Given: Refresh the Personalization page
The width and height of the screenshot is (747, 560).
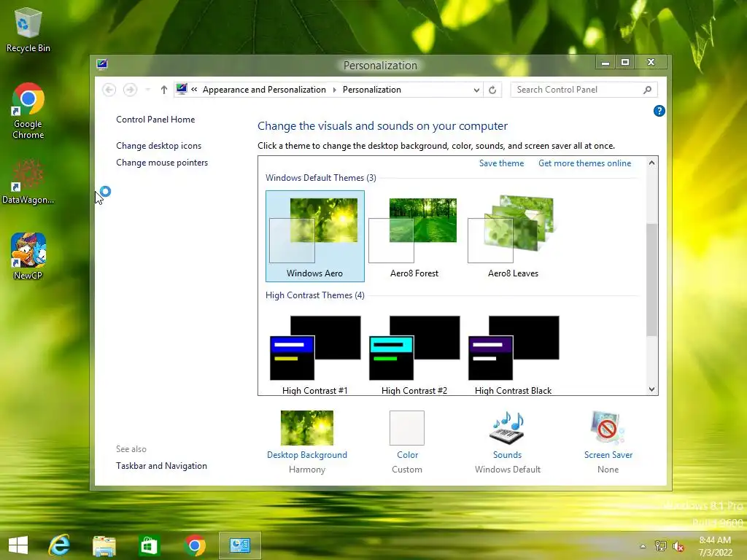Looking at the screenshot, I should (492, 90).
